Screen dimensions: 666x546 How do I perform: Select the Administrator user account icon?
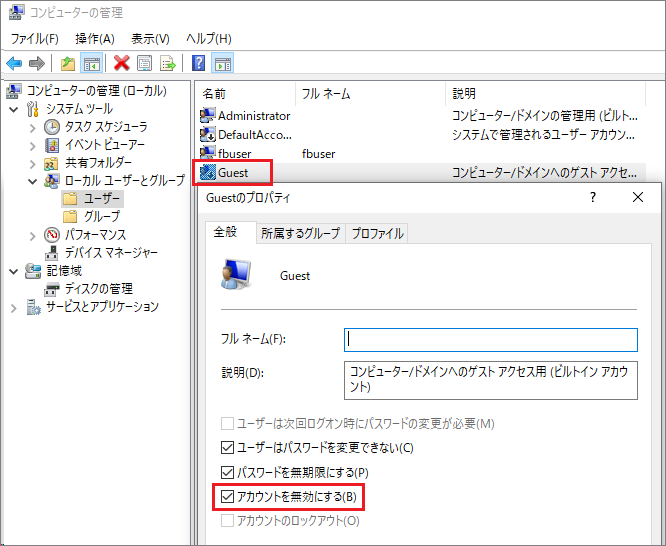[208, 116]
